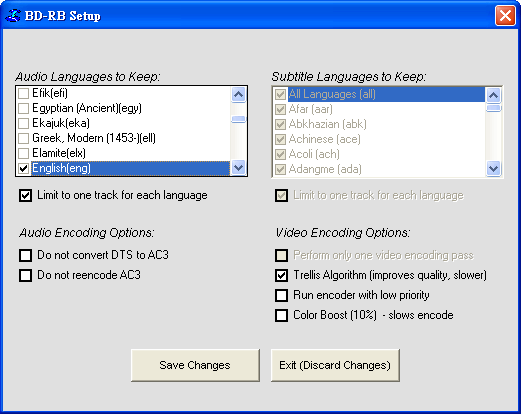The width and height of the screenshot is (521, 414).
Task: Click the audio languages scrollbar thumb
Action: [x=238, y=119]
